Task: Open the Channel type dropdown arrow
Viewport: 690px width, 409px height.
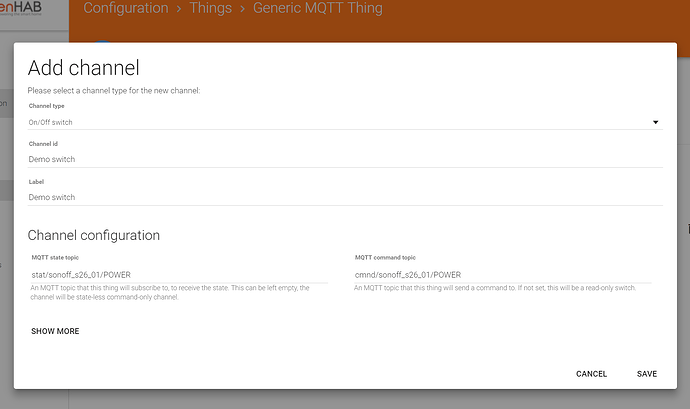Action: (655, 122)
